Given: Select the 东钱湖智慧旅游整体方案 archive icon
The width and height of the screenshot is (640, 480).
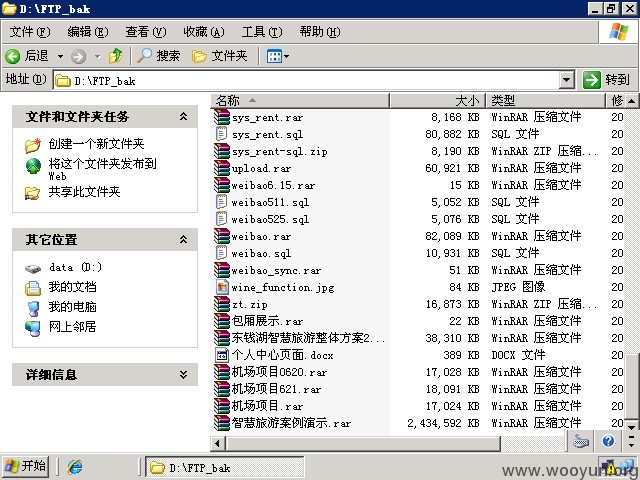Looking at the screenshot, I should 222,338.
